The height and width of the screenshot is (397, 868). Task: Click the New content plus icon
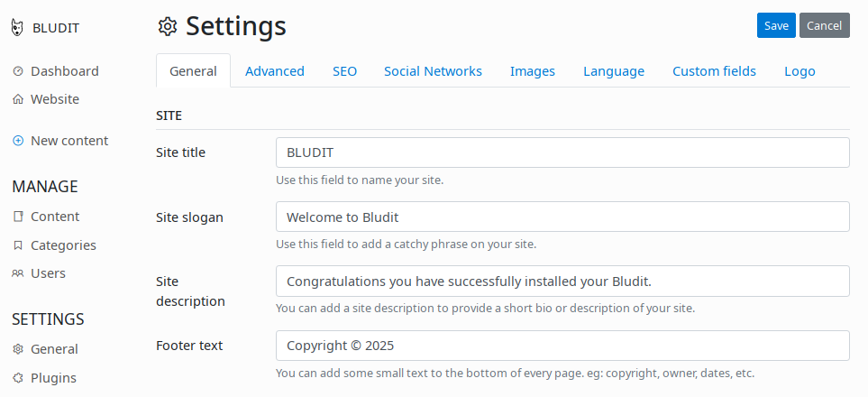(18, 141)
